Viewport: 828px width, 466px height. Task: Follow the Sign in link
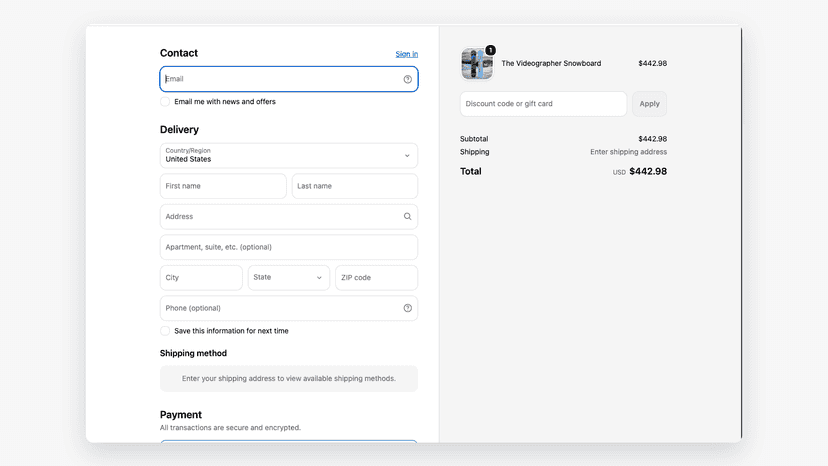click(x=407, y=54)
